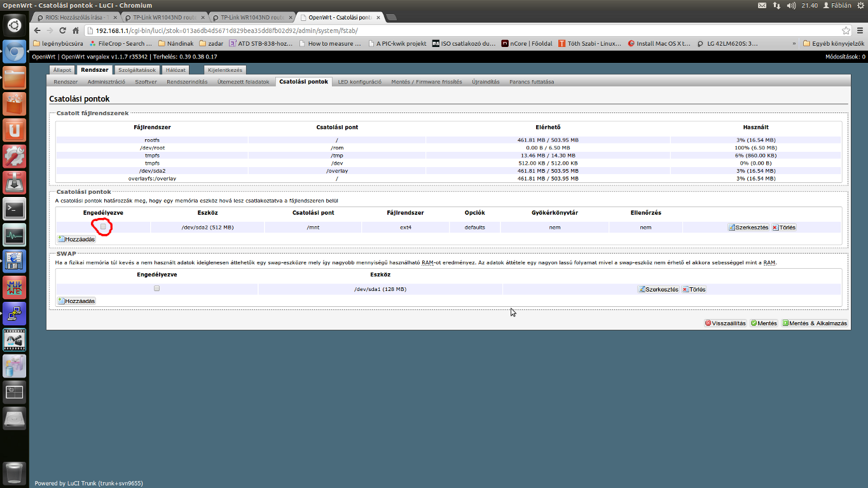Click Szerkesztés for /dev/sda2 mount

coord(748,227)
